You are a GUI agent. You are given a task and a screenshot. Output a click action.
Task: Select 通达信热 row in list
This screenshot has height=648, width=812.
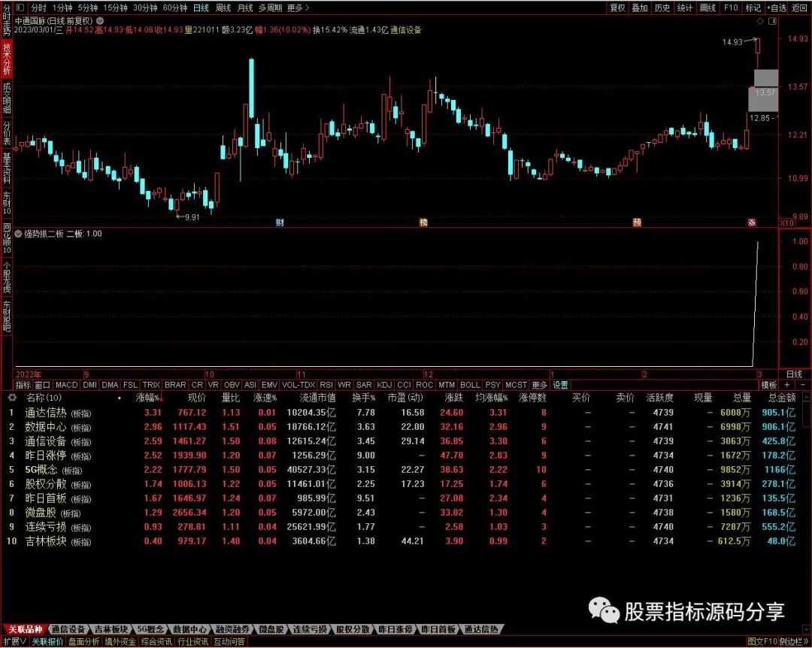406,412
